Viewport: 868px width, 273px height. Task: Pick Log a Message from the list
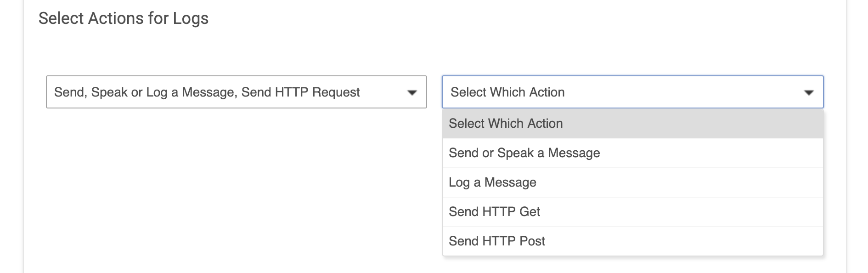632,182
